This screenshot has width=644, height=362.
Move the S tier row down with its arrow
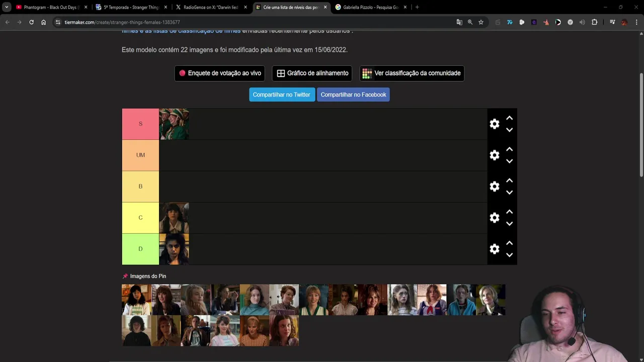pyautogui.click(x=509, y=130)
